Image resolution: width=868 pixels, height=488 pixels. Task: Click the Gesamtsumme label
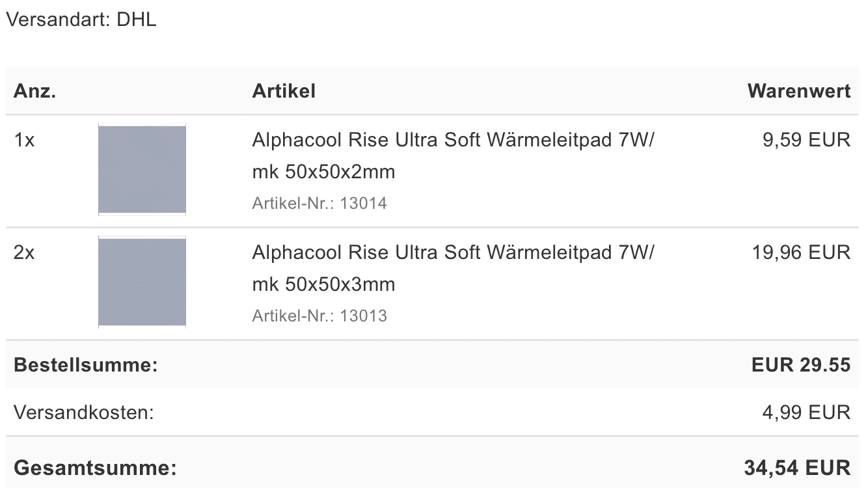(95, 468)
